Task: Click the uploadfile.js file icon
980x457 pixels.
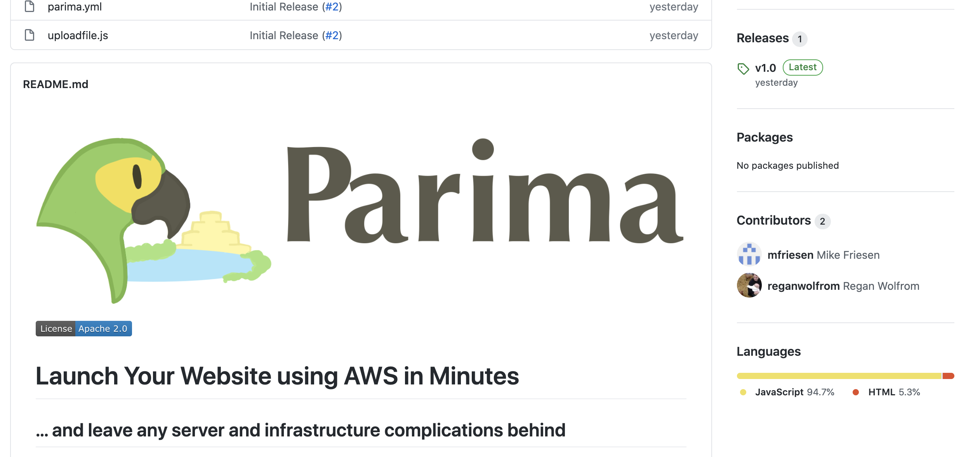Action: pyautogui.click(x=30, y=35)
